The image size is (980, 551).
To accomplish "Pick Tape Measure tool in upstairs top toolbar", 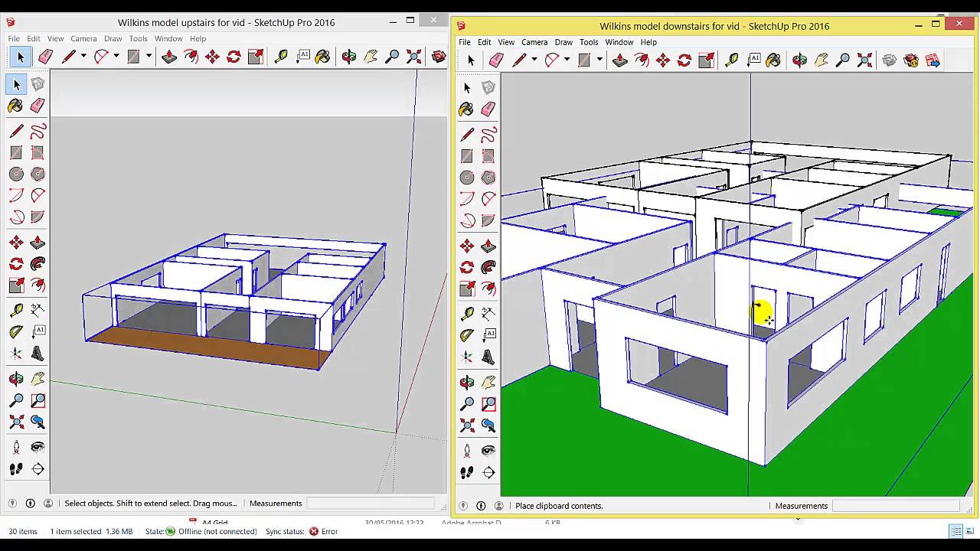I will coord(281,57).
